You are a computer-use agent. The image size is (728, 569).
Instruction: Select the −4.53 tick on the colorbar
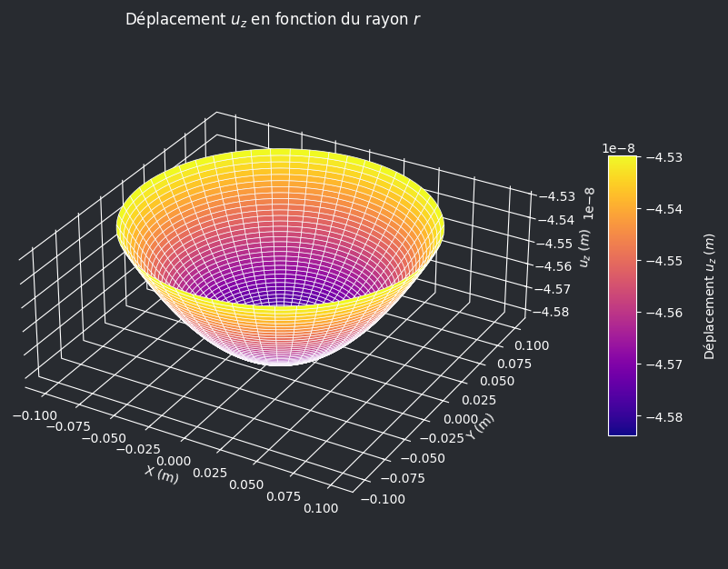[x=663, y=157]
